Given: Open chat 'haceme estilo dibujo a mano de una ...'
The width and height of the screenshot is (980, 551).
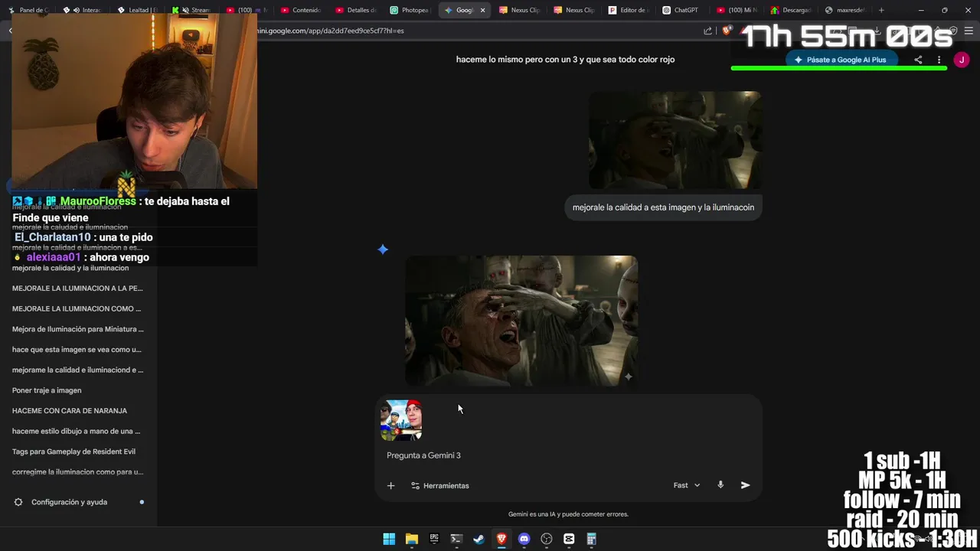Looking at the screenshot, I should (76, 431).
